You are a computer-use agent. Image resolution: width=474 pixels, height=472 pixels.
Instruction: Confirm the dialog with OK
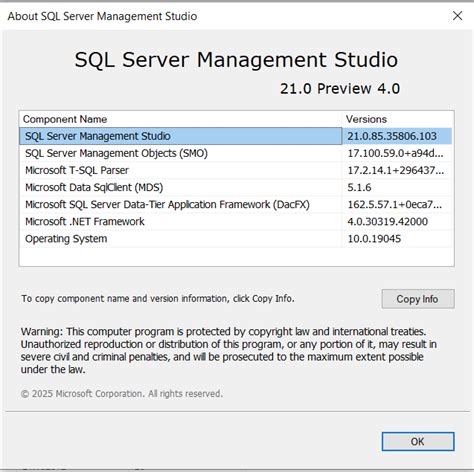pyautogui.click(x=418, y=441)
